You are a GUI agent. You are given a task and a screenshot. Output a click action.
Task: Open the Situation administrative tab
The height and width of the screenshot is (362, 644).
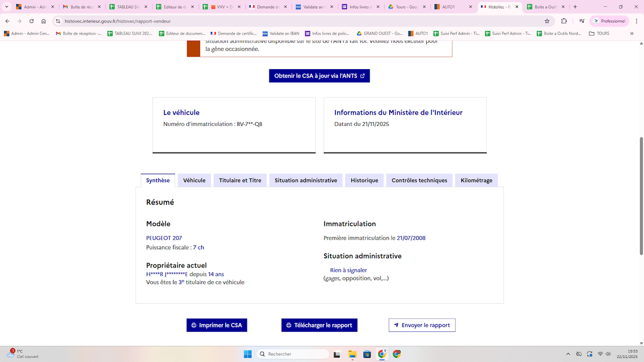306,180
